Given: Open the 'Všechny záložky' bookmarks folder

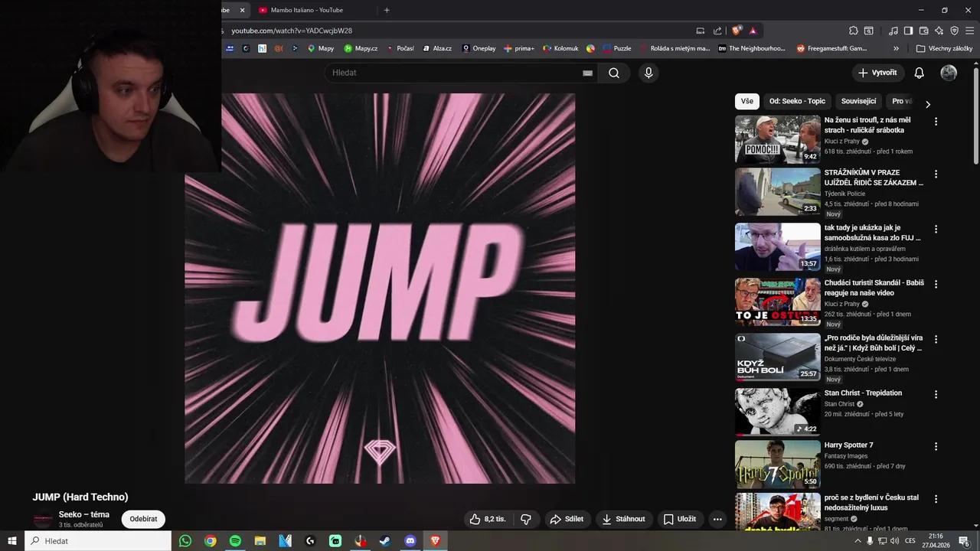Looking at the screenshot, I should (x=945, y=48).
